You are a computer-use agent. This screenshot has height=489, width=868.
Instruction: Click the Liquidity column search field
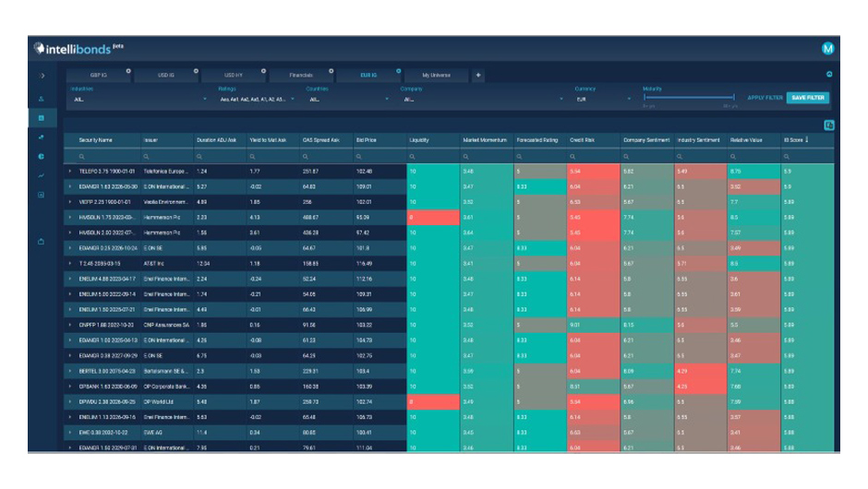click(x=433, y=157)
